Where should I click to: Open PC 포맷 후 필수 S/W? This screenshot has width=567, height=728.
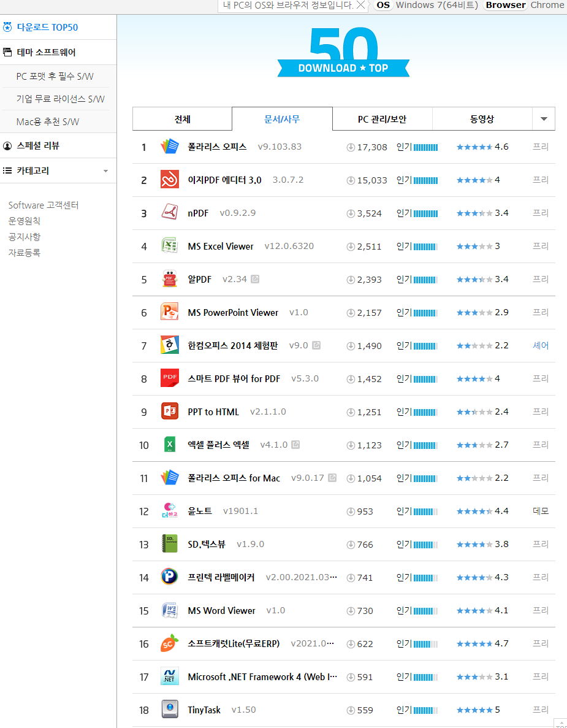click(55, 76)
